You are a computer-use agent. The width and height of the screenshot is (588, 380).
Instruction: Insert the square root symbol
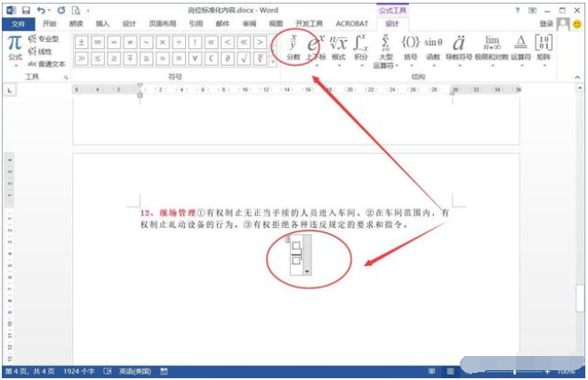[242, 58]
